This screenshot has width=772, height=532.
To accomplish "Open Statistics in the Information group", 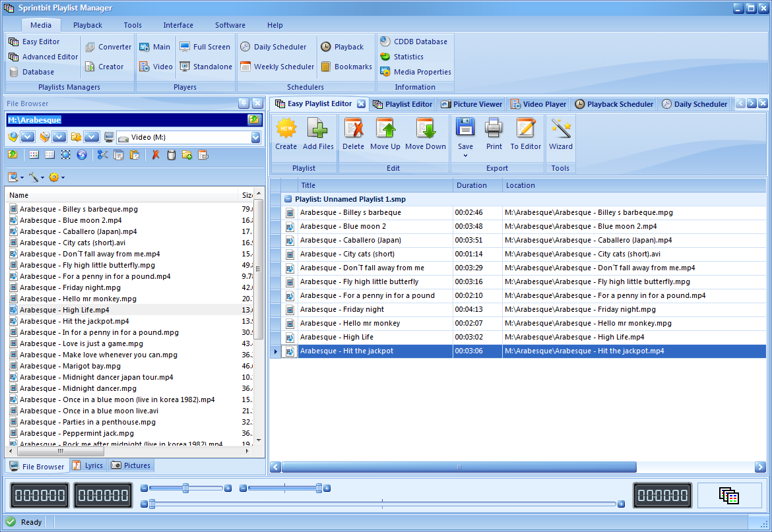I will coord(402,57).
